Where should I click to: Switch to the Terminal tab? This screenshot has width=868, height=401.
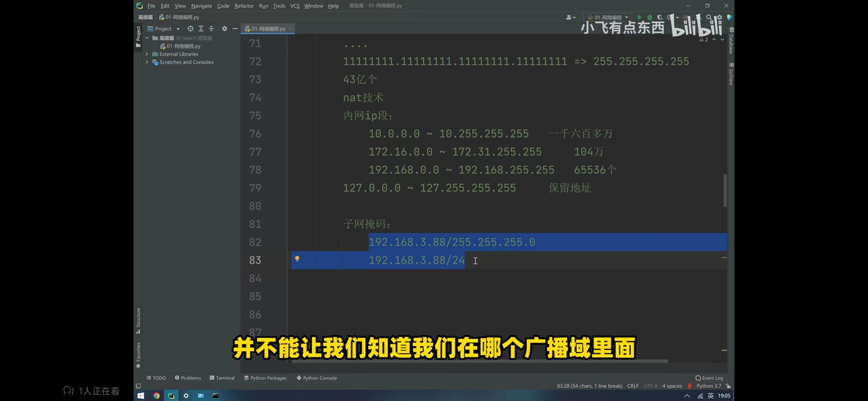point(222,378)
